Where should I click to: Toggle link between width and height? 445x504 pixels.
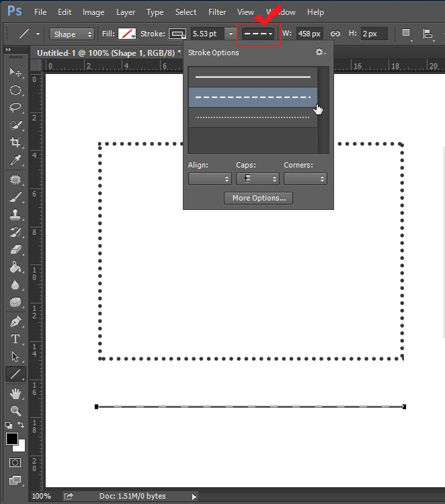pos(335,34)
